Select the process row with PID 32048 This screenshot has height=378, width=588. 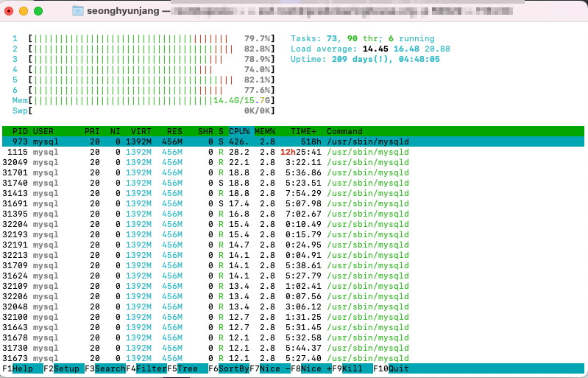point(293,307)
